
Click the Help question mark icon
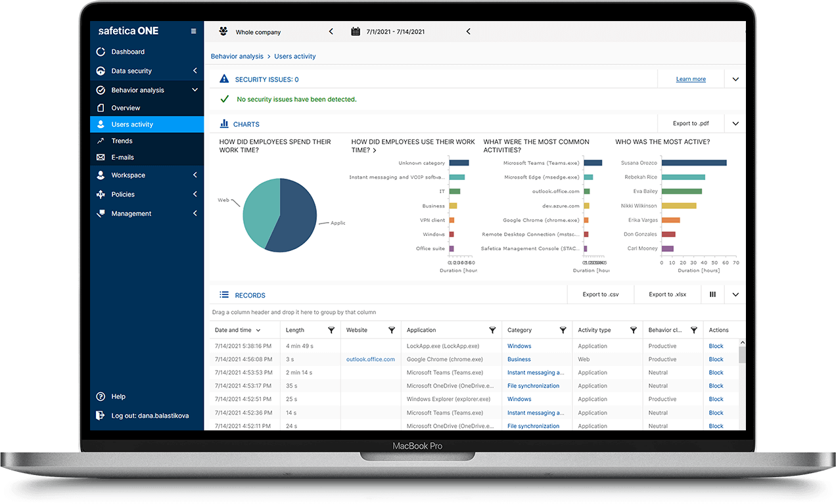click(101, 396)
